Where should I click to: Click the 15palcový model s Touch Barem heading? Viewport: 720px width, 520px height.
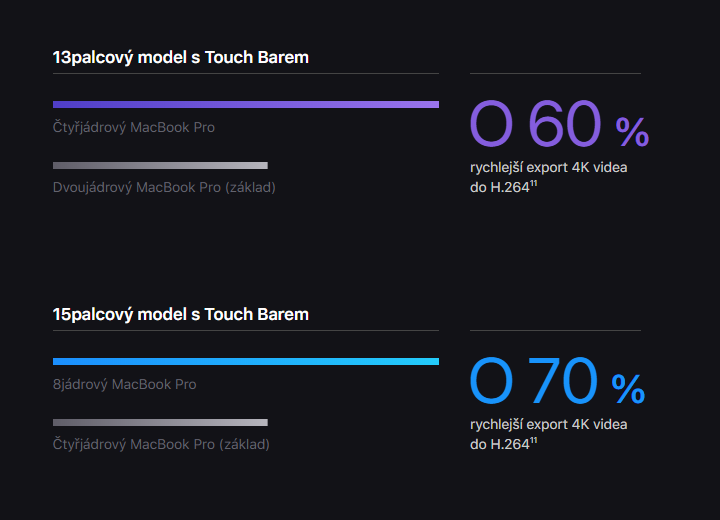[x=180, y=315]
